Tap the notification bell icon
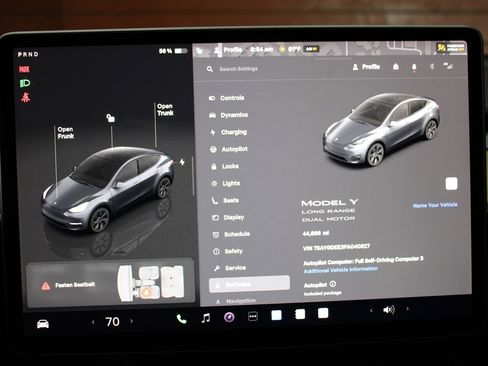Screen dimensions: 488x366 [x=414, y=67]
